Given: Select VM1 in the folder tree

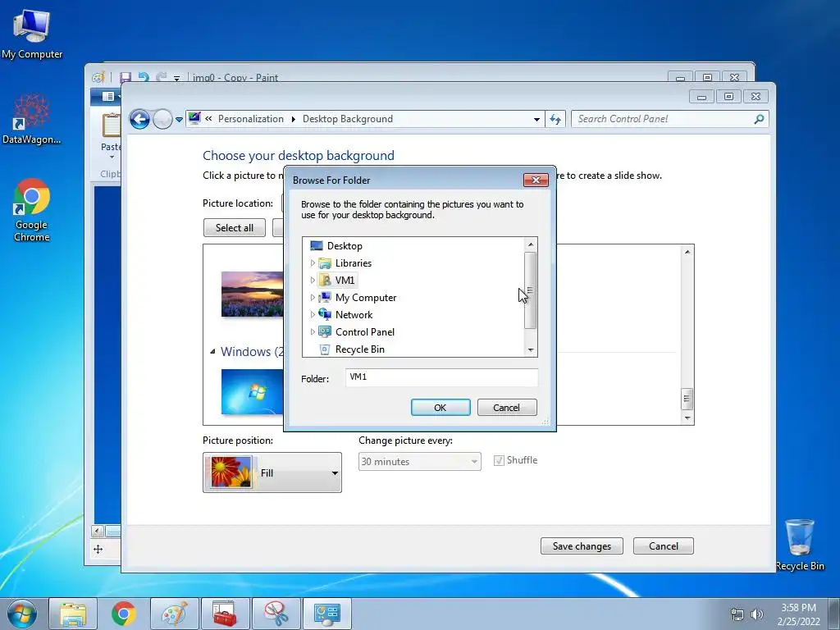Looking at the screenshot, I should [345, 281].
